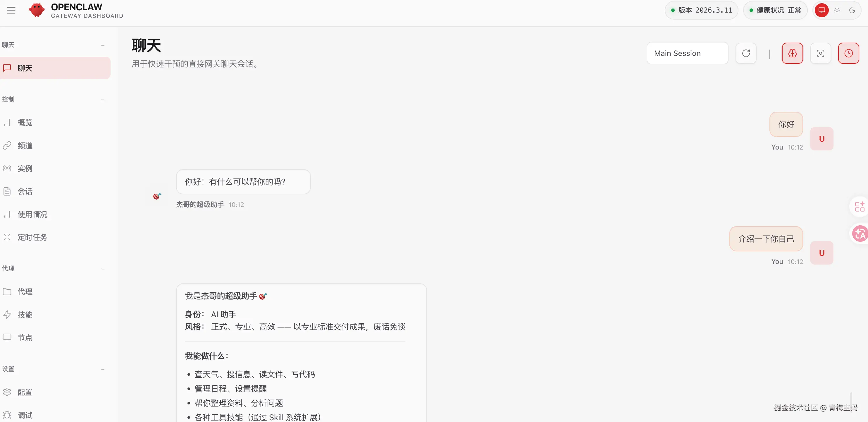Screen dimensions: 868x422
Task: Click the floating translate icon
Action: 860,233
